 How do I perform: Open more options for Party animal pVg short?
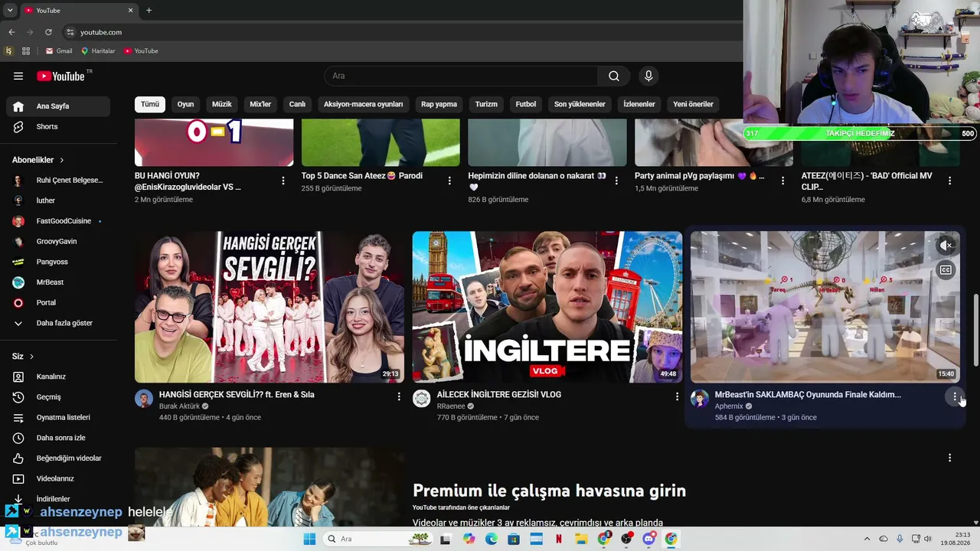pyautogui.click(x=782, y=181)
